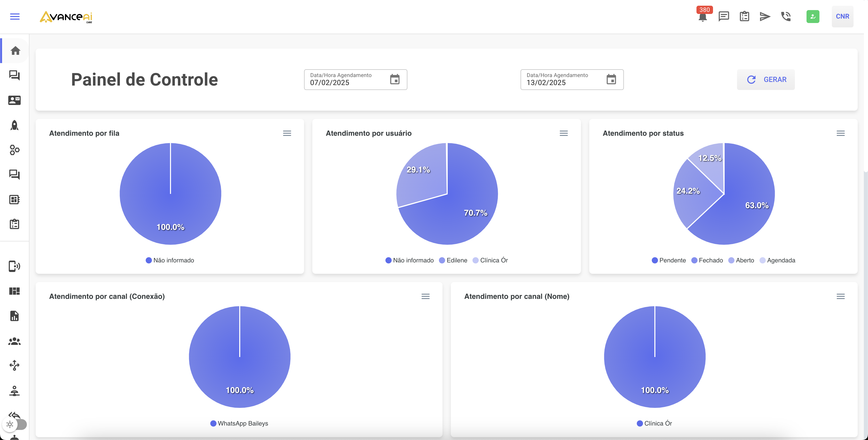This screenshot has height=440, width=868.
Task: Open the contacts card icon in sidebar
Action: 14,100
